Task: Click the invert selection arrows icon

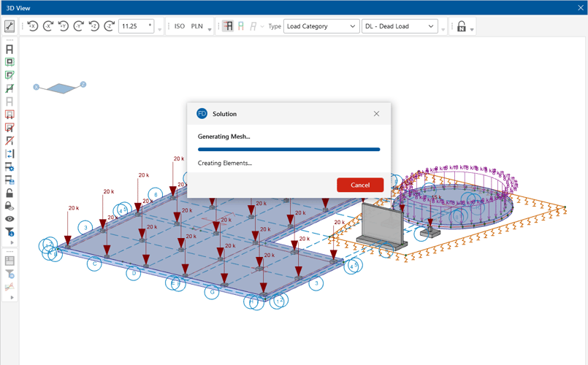Action: tap(9, 154)
